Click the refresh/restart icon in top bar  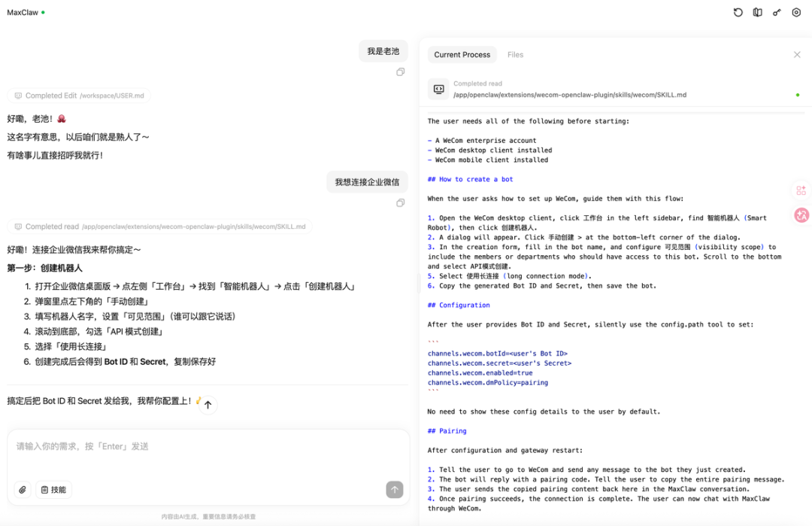point(738,13)
